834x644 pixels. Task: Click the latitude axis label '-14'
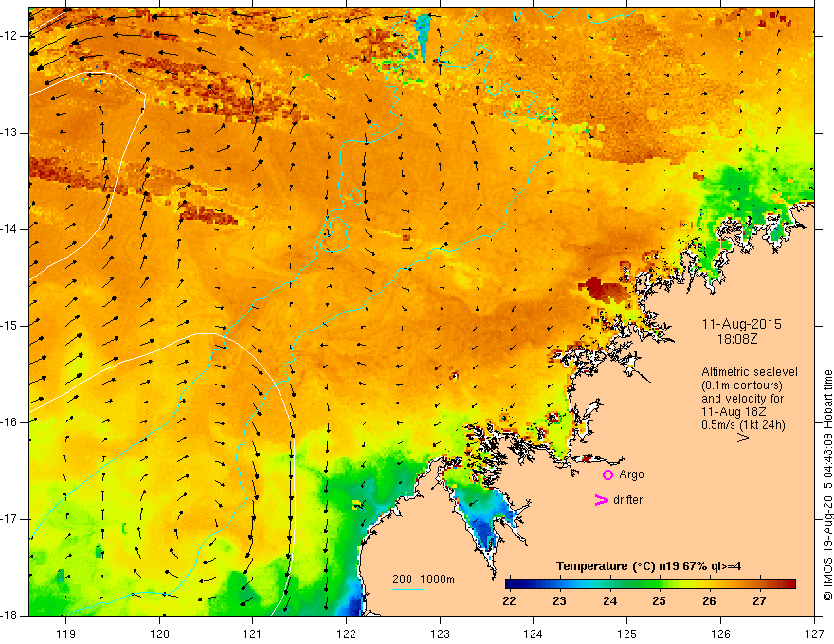click(x=9, y=229)
